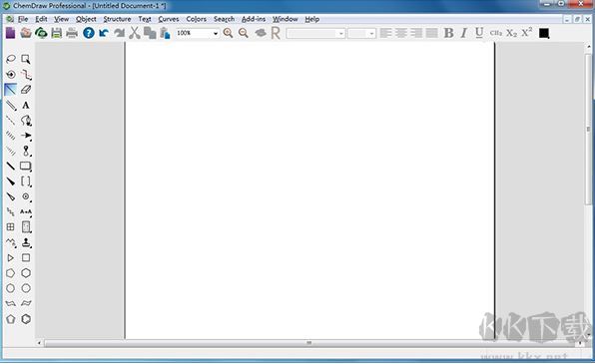The image size is (595, 364).
Task: Choose the Arrow tool
Action: [x=26, y=136]
